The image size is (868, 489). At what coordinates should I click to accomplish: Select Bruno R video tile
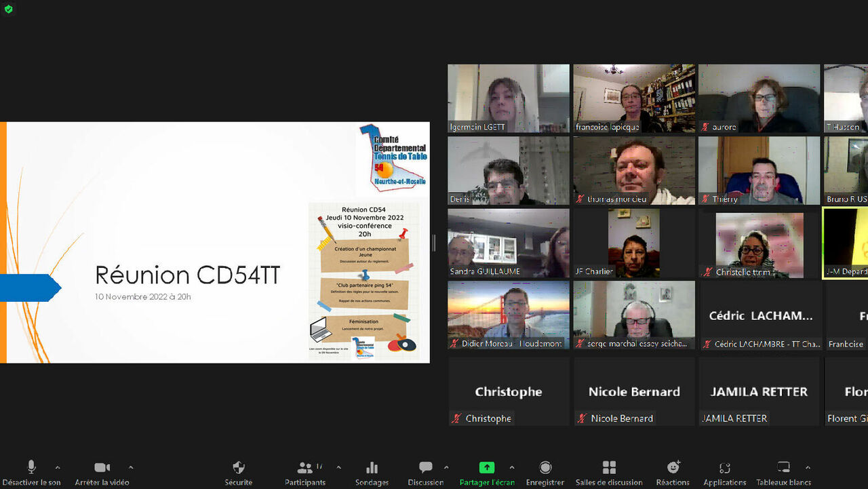(x=846, y=170)
